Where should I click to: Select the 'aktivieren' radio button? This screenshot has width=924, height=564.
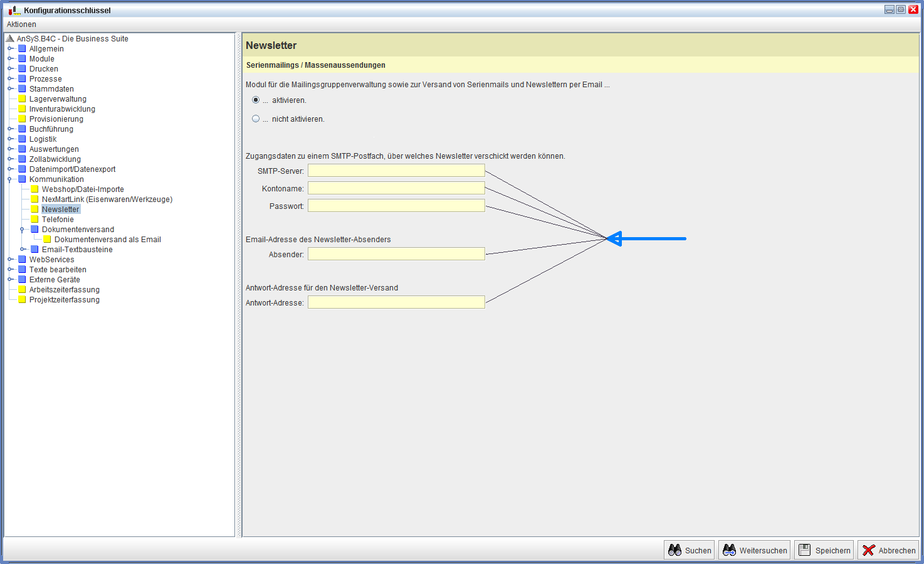tap(256, 100)
